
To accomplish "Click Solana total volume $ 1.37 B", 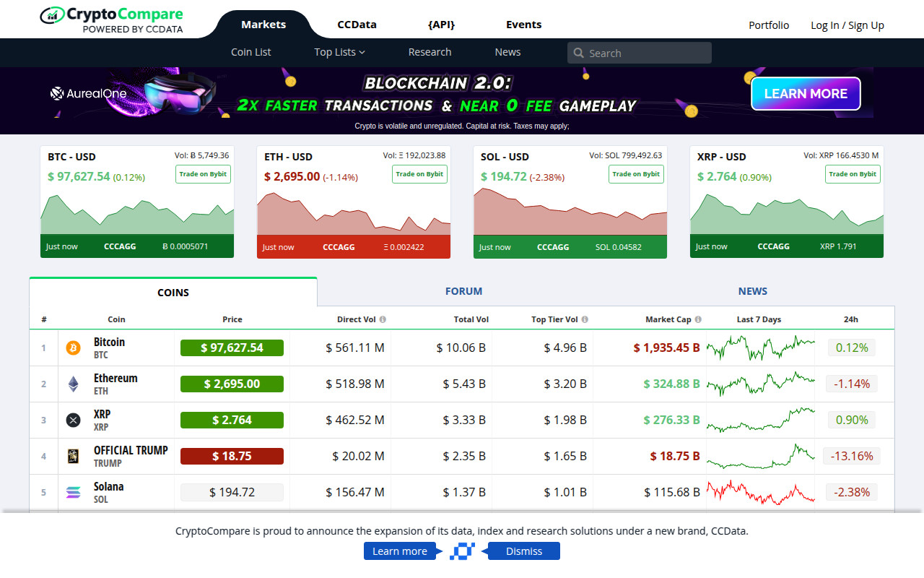I will point(464,493).
